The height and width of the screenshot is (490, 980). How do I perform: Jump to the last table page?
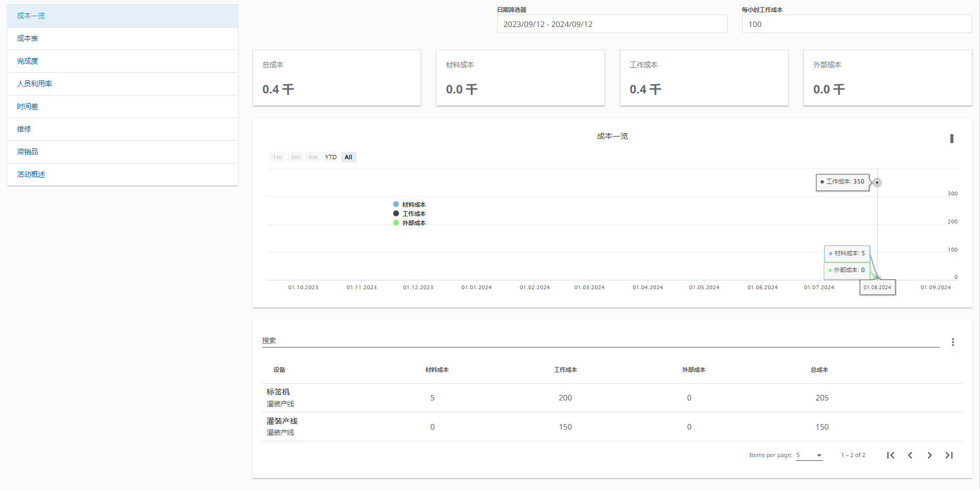click(x=949, y=455)
